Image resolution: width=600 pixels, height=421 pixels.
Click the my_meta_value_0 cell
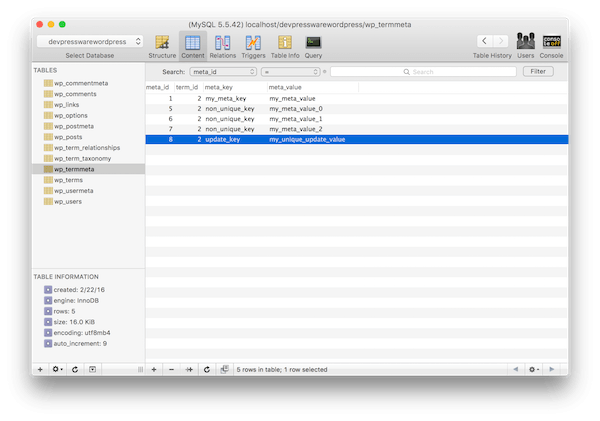point(296,109)
